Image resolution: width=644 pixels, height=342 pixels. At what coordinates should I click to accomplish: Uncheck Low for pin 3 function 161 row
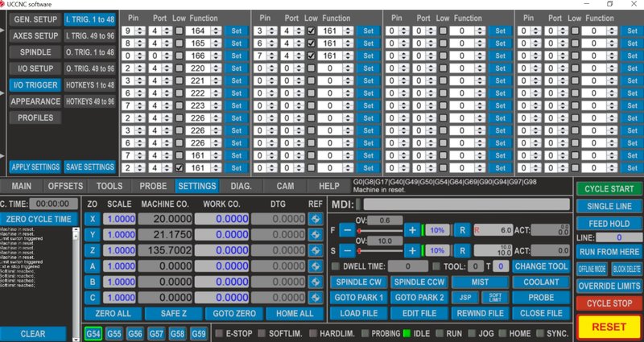[x=312, y=31]
